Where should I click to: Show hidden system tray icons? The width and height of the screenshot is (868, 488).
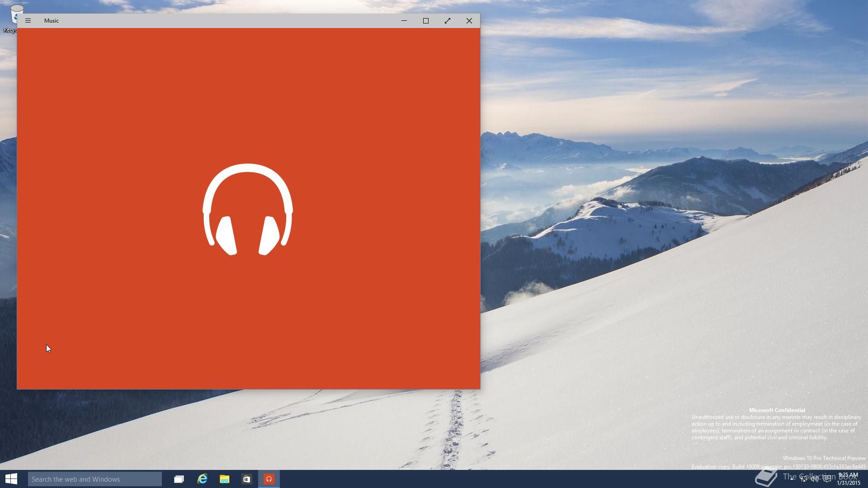(792, 479)
